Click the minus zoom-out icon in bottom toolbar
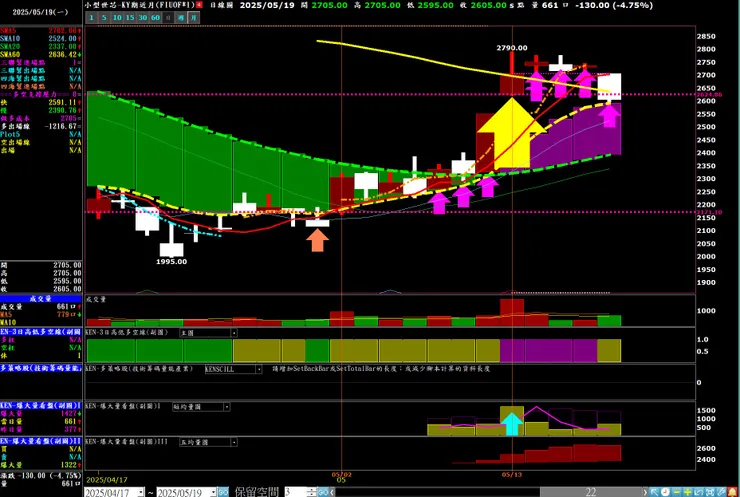 click(x=676, y=492)
